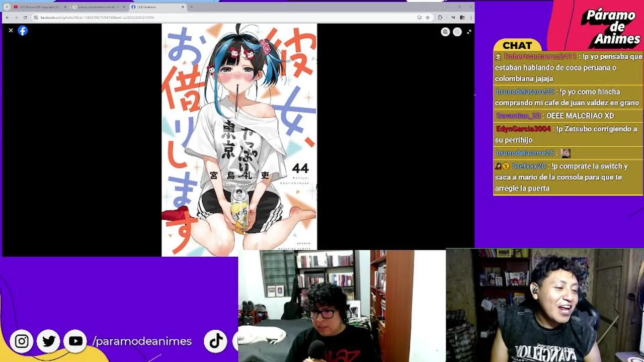Click the Instagram icon in overlay

pyautogui.click(x=22, y=341)
